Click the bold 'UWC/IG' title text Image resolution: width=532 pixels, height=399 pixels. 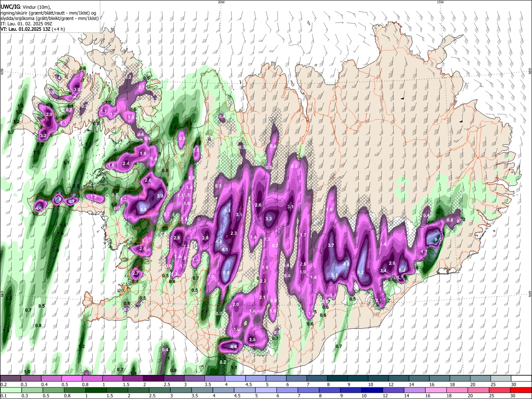point(10,7)
